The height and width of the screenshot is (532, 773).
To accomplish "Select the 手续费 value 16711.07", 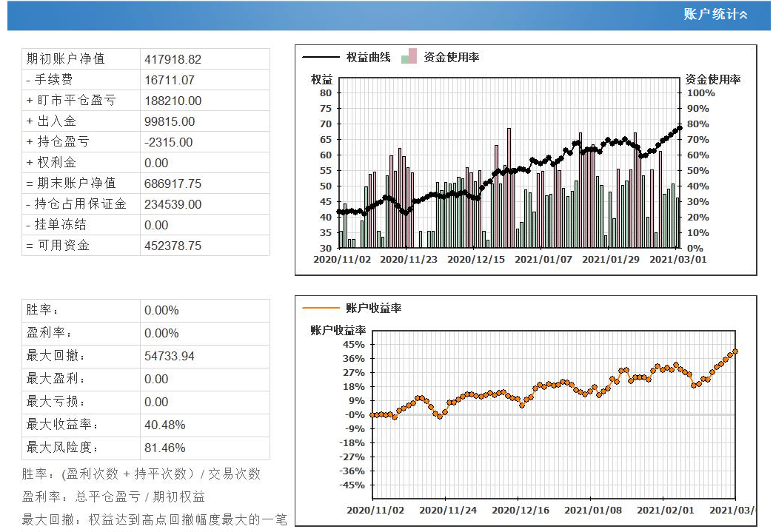I will coord(170,81).
